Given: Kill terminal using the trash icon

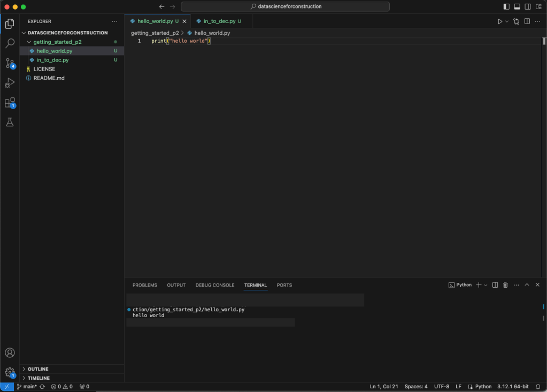Looking at the screenshot, I should 505,285.
